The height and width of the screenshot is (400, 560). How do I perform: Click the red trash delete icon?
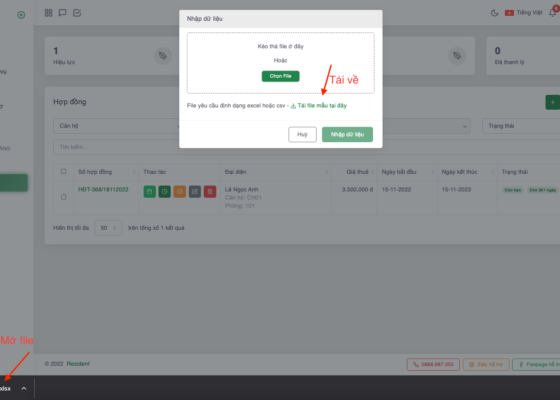coord(210,192)
